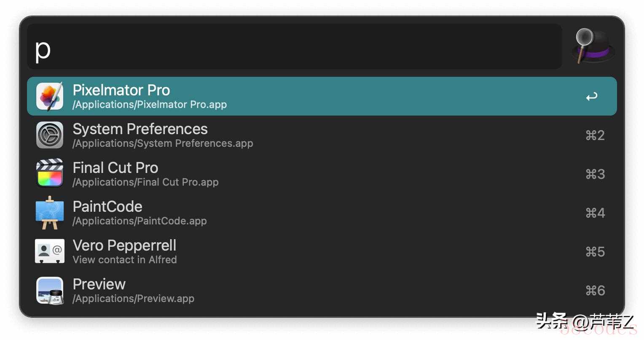The image size is (644, 340).
Task: Click the PaintCode easel icon
Action: pos(50,213)
